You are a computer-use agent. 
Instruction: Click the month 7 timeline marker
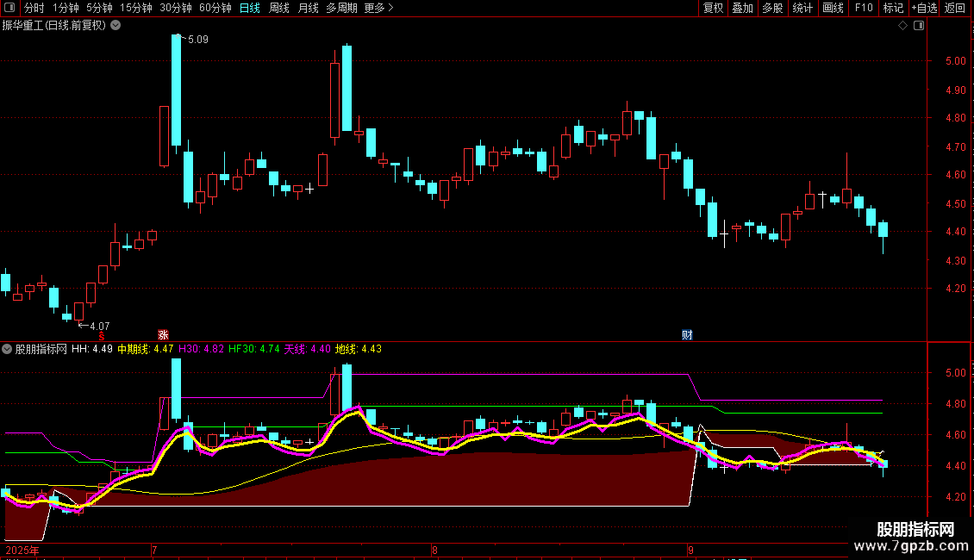(x=154, y=550)
